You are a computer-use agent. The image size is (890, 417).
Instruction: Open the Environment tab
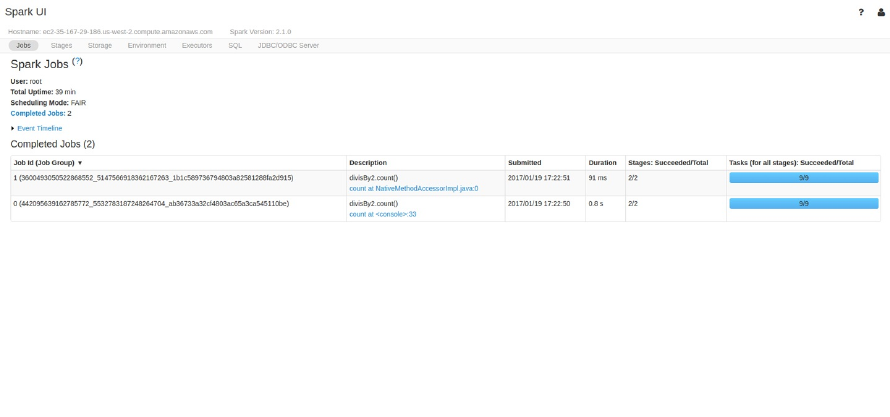tap(147, 45)
